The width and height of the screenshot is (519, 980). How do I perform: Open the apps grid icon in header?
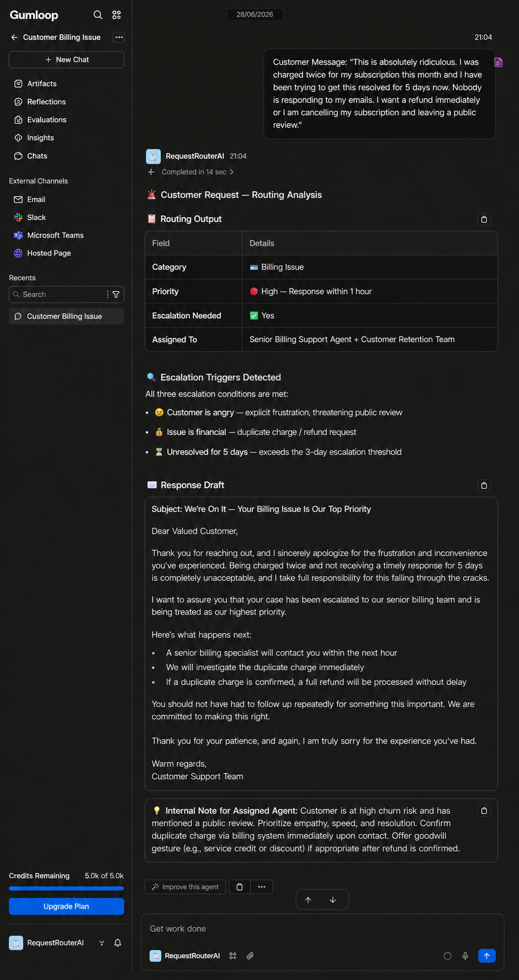click(x=117, y=15)
